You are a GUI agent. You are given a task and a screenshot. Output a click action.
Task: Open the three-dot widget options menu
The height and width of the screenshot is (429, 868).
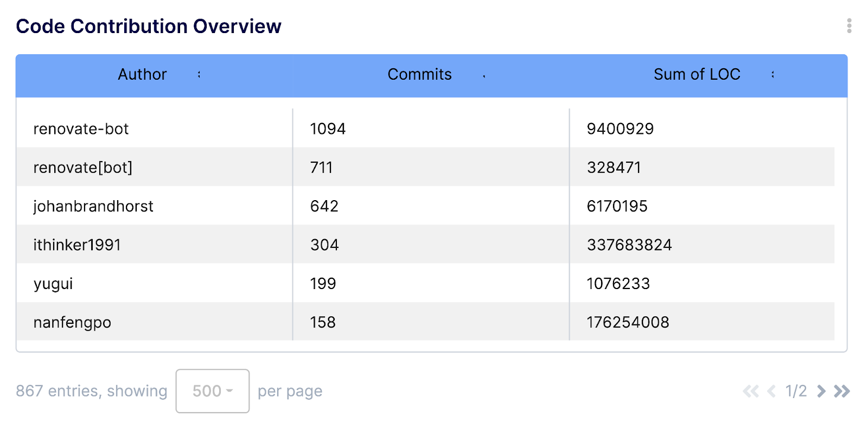849,25
